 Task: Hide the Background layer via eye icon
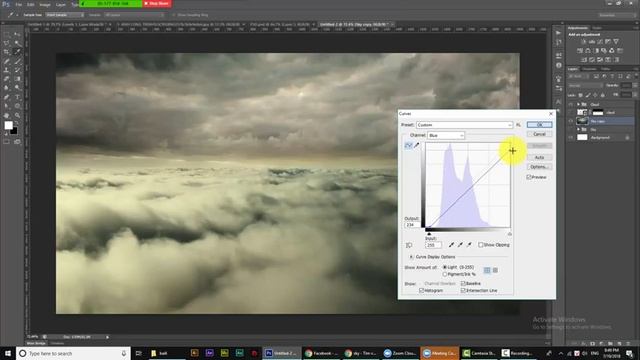571,138
